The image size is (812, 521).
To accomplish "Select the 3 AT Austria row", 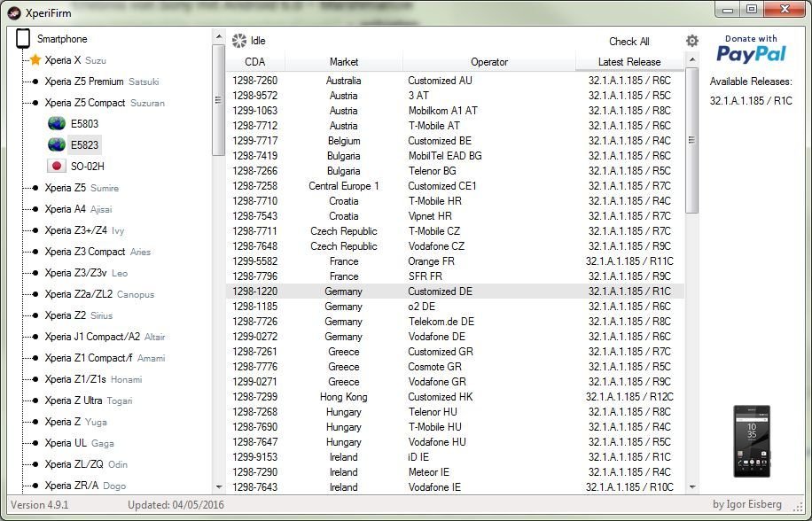I will (x=455, y=96).
